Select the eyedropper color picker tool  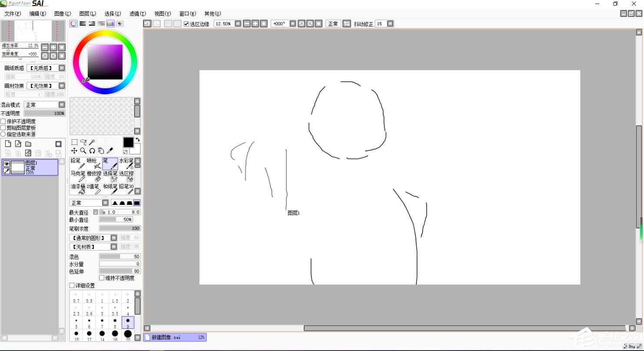(110, 150)
